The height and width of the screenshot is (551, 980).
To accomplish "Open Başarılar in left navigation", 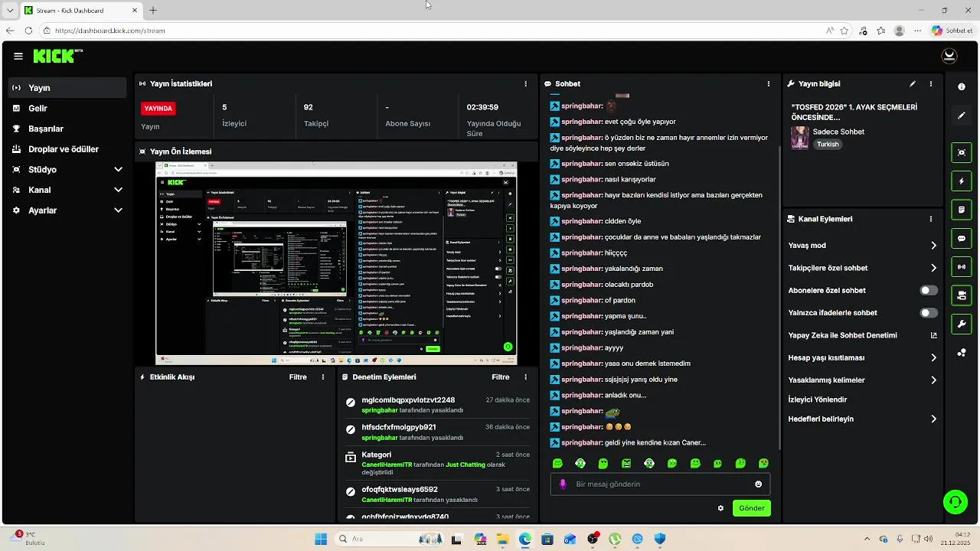I will [67, 129].
